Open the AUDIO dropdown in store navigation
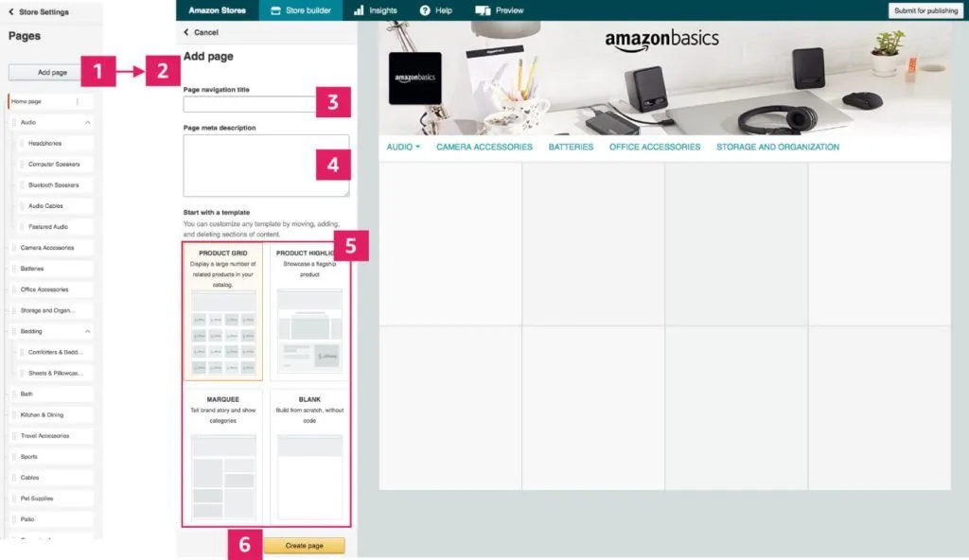Screen dimensions: 969x560 (x=403, y=148)
